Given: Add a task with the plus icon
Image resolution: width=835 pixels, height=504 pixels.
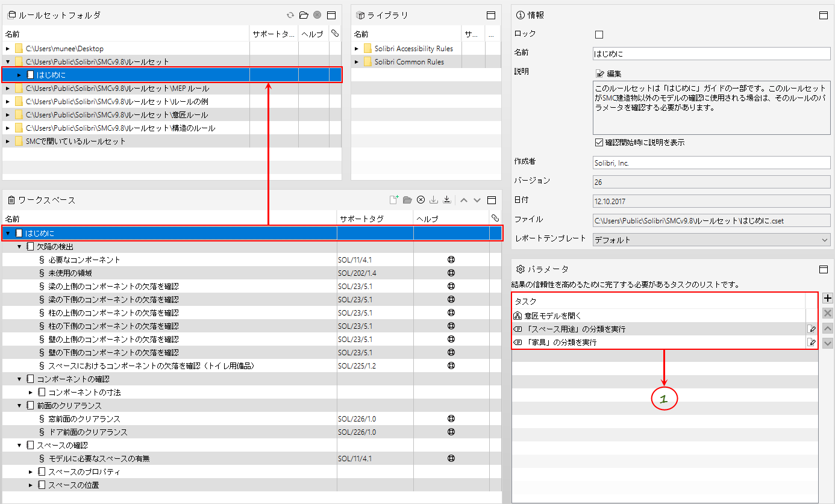Looking at the screenshot, I should pyautogui.click(x=827, y=298).
